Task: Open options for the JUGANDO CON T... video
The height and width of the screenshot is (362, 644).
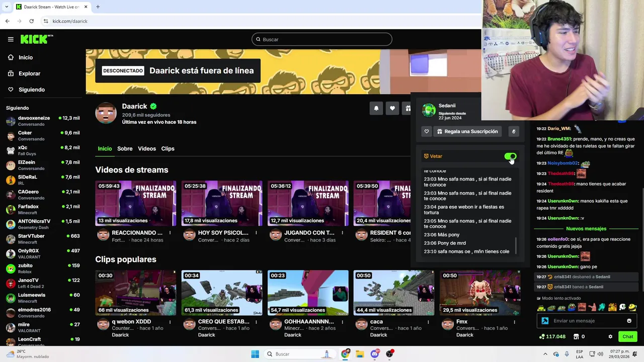Action: 342,233
